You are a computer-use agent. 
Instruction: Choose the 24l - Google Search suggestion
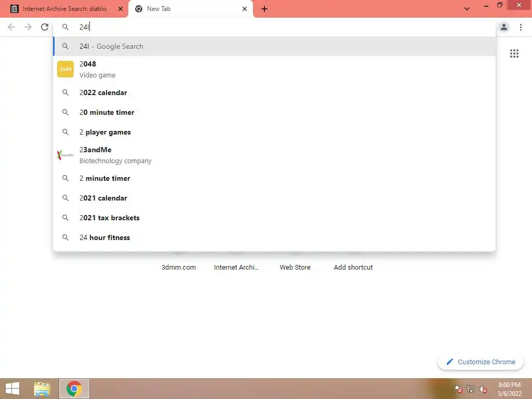coord(274,46)
